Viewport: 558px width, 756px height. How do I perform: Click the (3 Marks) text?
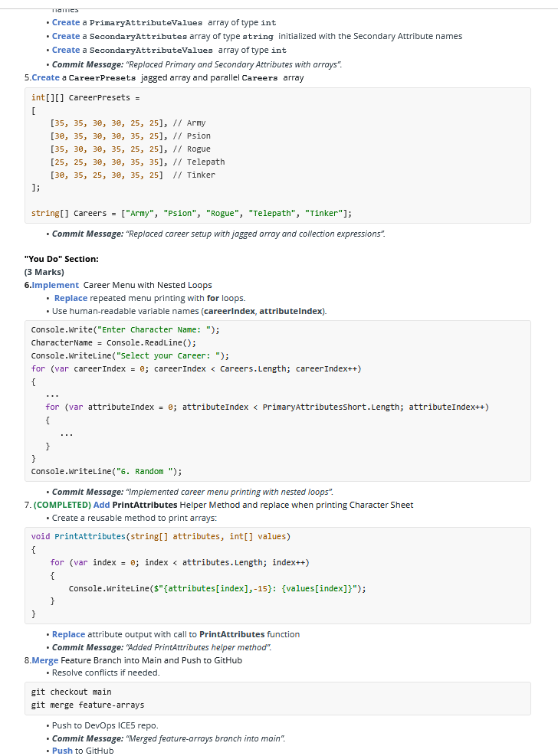click(x=44, y=272)
